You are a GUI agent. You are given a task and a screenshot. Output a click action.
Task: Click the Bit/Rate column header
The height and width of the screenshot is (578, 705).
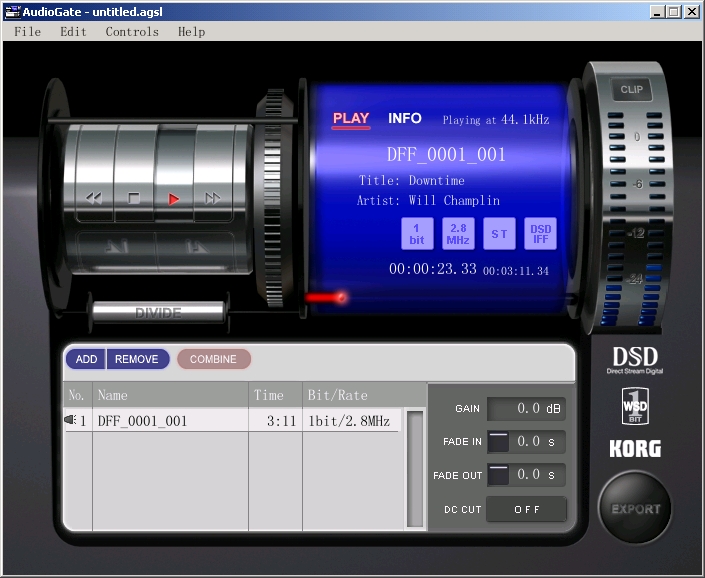(364, 395)
